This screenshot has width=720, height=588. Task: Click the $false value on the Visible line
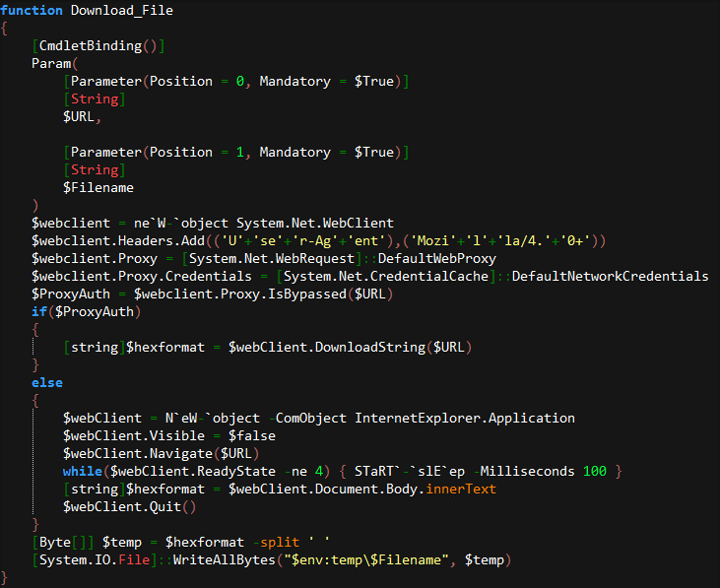251,436
